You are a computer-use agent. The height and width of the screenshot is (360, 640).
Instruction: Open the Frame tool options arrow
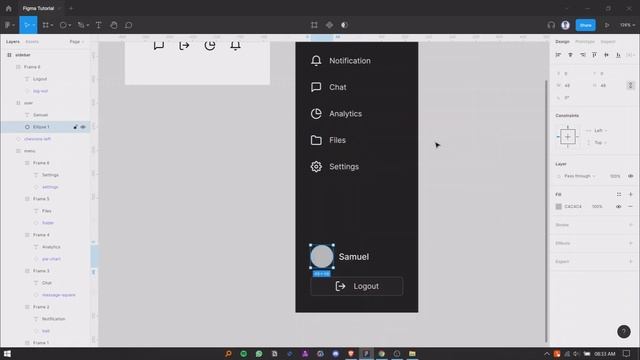[x=52, y=25]
